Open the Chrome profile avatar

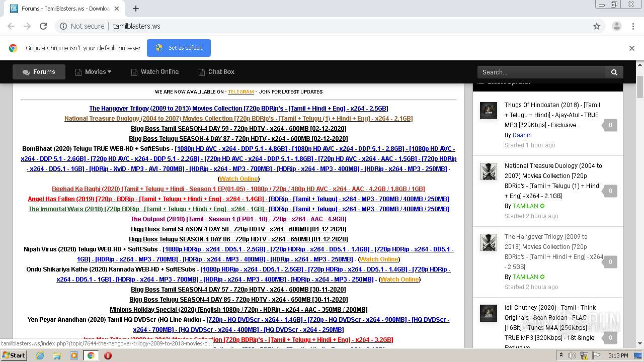616,26
